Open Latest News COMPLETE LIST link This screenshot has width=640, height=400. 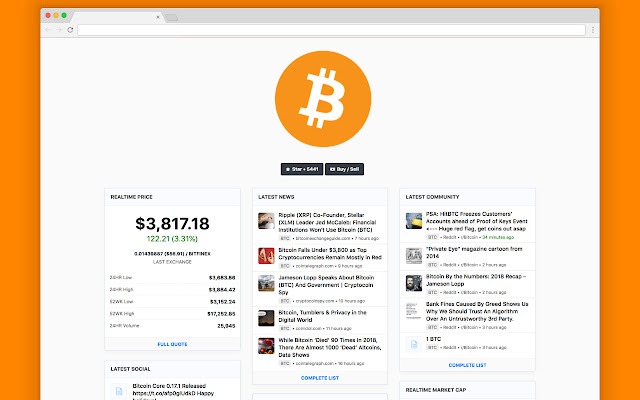[320, 378]
